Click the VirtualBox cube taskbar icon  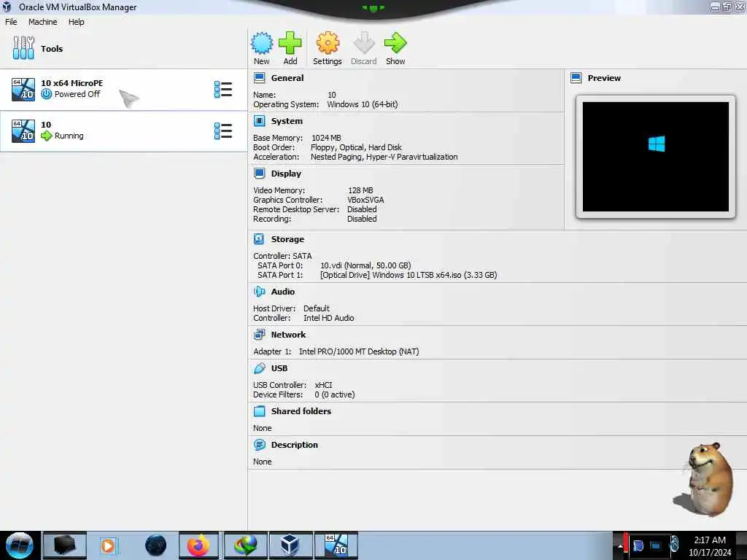click(290, 545)
